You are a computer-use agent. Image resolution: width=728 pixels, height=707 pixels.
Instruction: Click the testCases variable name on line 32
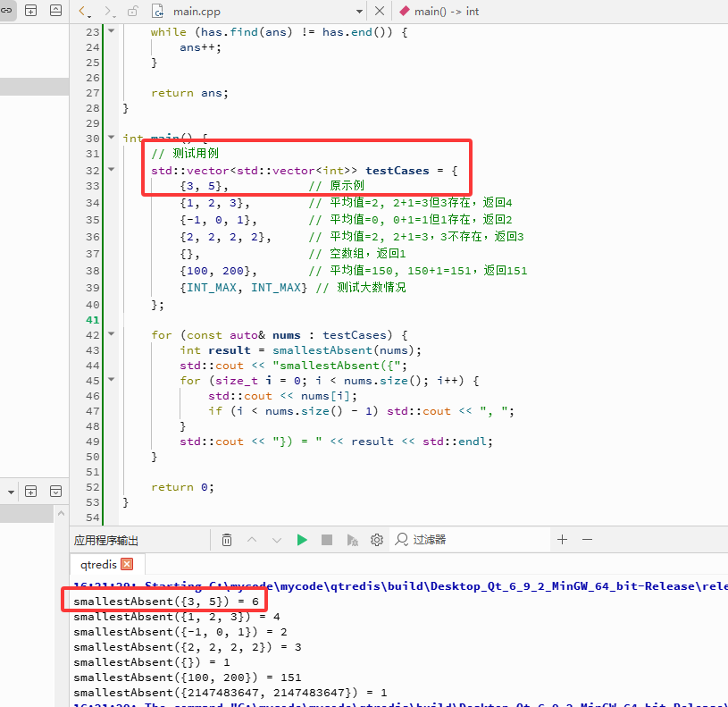pos(397,171)
